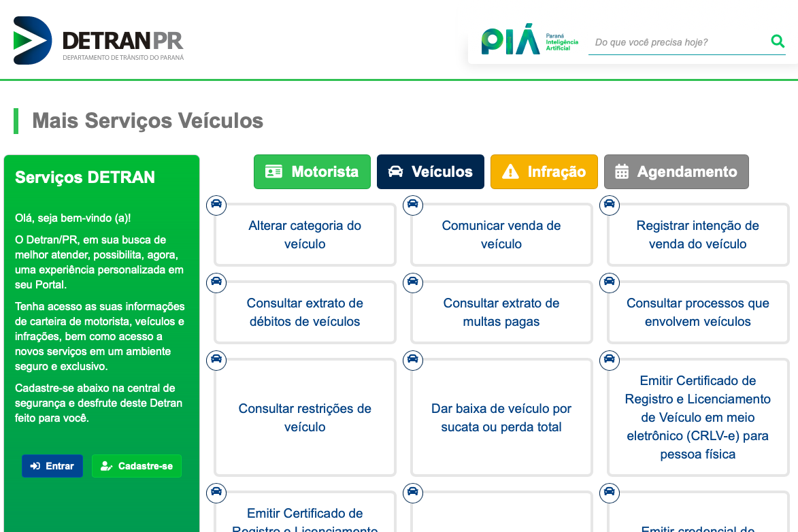Image resolution: width=798 pixels, height=532 pixels.
Task: Click car icon above Alterar categoria do veículo
Action: point(216,205)
